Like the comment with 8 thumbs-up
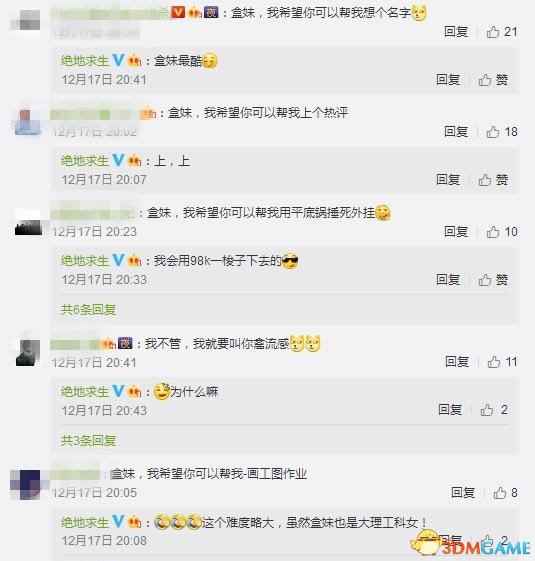 (505, 493)
